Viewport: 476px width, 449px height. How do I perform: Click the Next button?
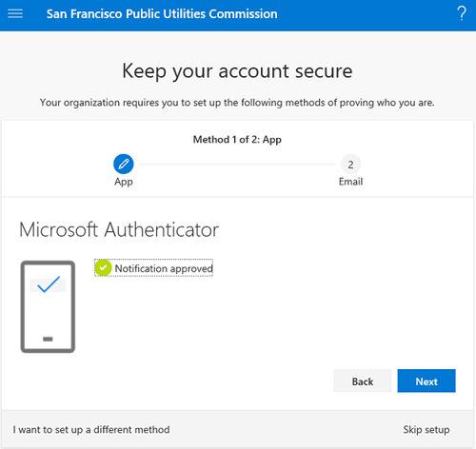coord(426,381)
